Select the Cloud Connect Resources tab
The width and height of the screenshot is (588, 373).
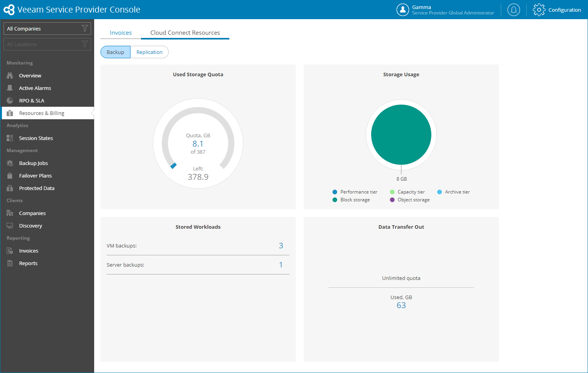coord(185,33)
